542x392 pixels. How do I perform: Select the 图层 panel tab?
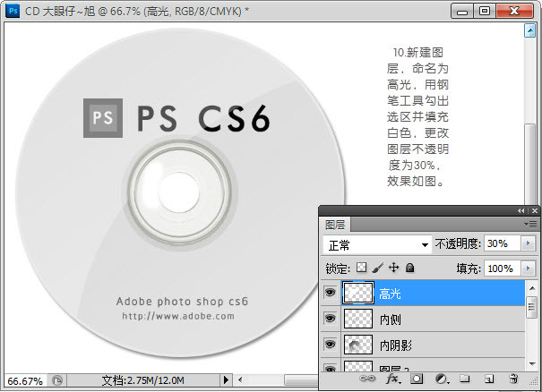coord(335,224)
